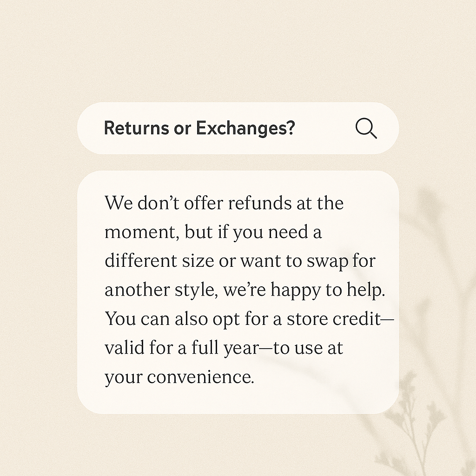Click the magnifying glass search icon
Screen dimensions: 476x476
366,128
